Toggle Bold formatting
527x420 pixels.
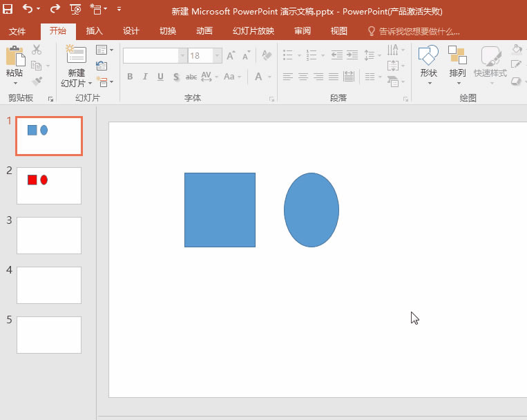(130, 77)
